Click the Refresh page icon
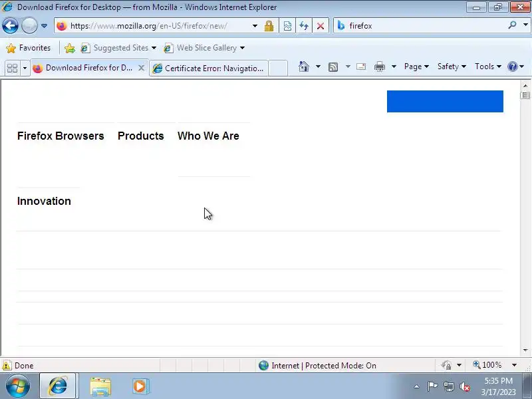Viewport: 532px width, 399px height. [304, 26]
